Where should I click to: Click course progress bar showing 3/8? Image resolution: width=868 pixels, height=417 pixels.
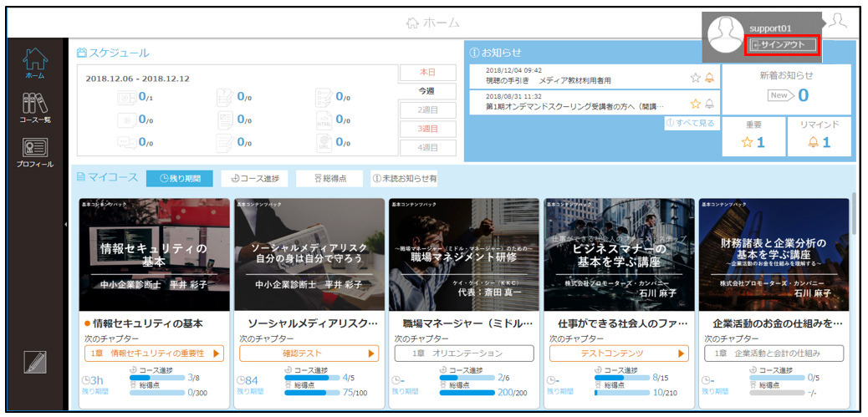pos(157,379)
